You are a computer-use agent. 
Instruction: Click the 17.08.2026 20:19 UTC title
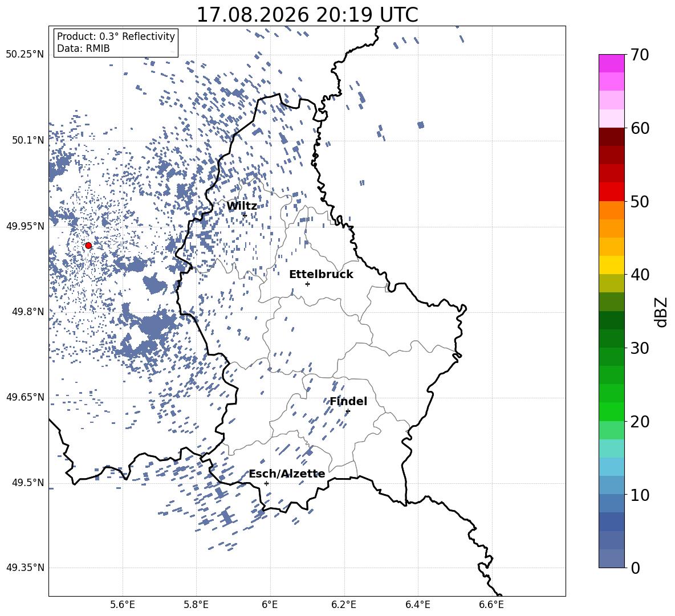point(307,15)
